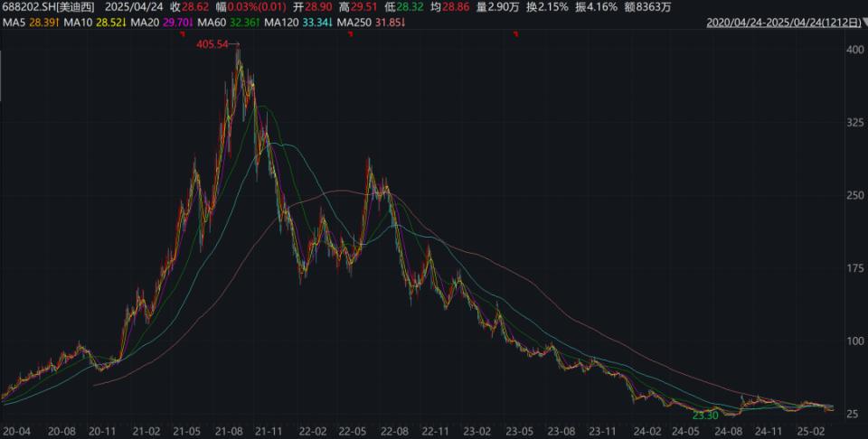The image size is (868, 439).
Task: Click the first red event flag near 21-05
Action: (x=182, y=34)
